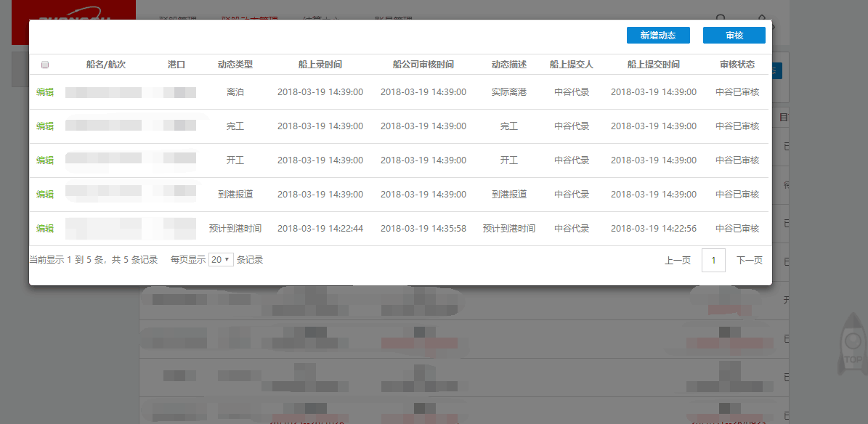Click 船上提交时间 value in the 到港报道 row
868x424 pixels.
pyautogui.click(x=654, y=195)
